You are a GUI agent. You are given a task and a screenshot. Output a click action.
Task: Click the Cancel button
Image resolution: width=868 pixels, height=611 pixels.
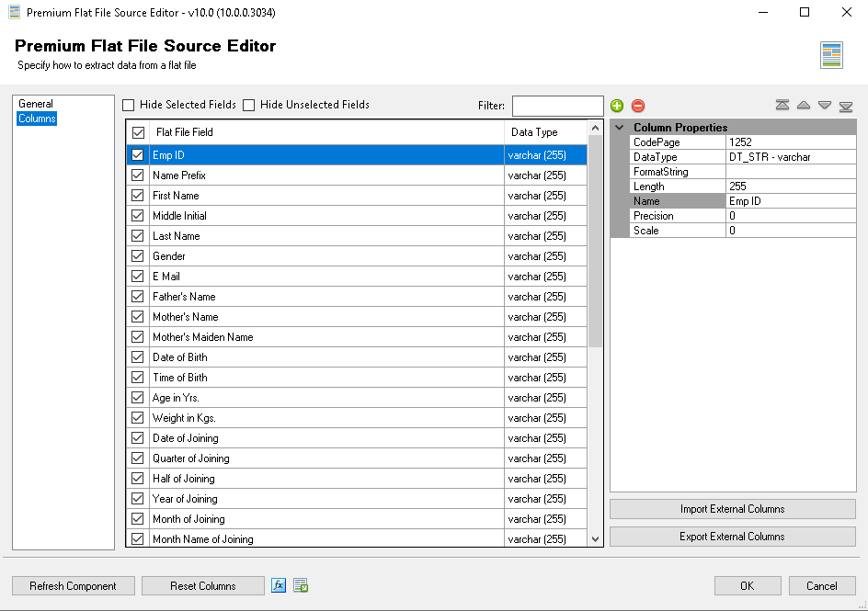click(822, 585)
